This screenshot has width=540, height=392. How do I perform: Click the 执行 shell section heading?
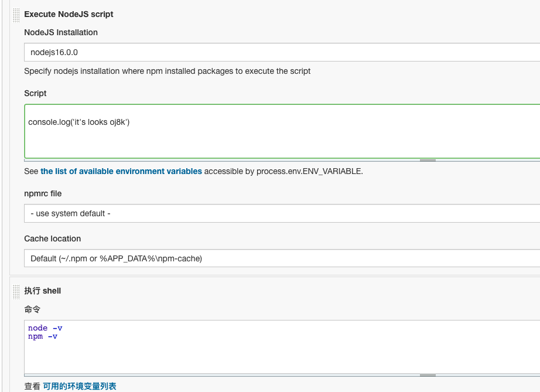coord(42,291)
